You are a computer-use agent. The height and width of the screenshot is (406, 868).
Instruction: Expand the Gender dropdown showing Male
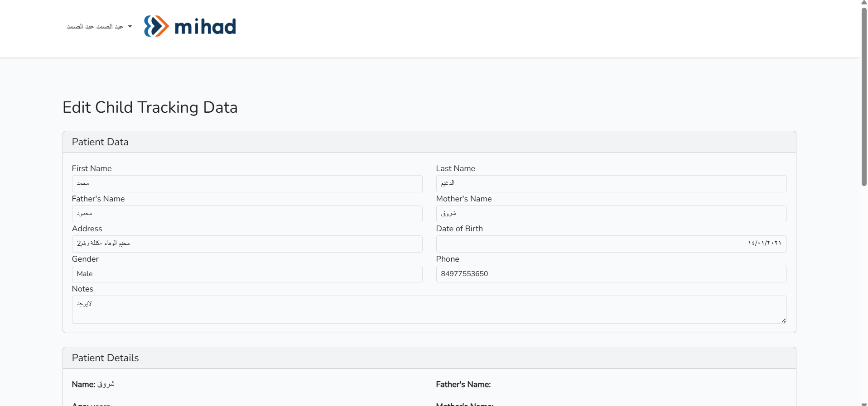pos(247,274)
